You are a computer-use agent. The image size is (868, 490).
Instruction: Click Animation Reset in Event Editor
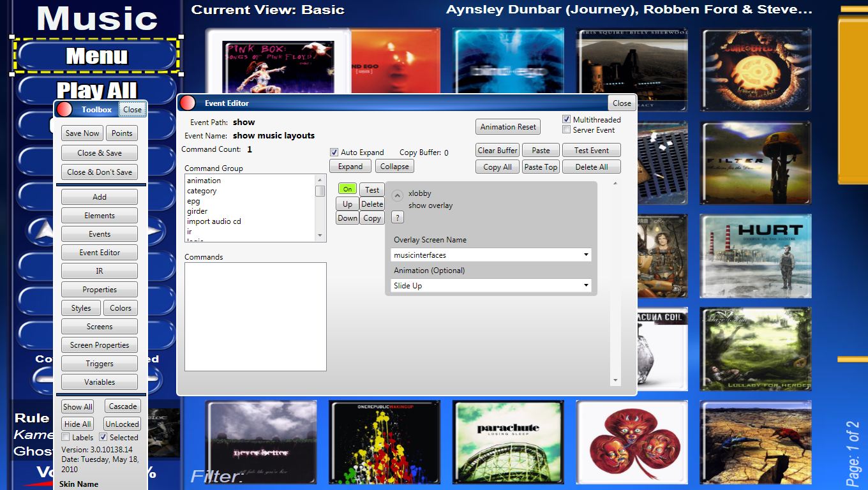coord(508,127)
